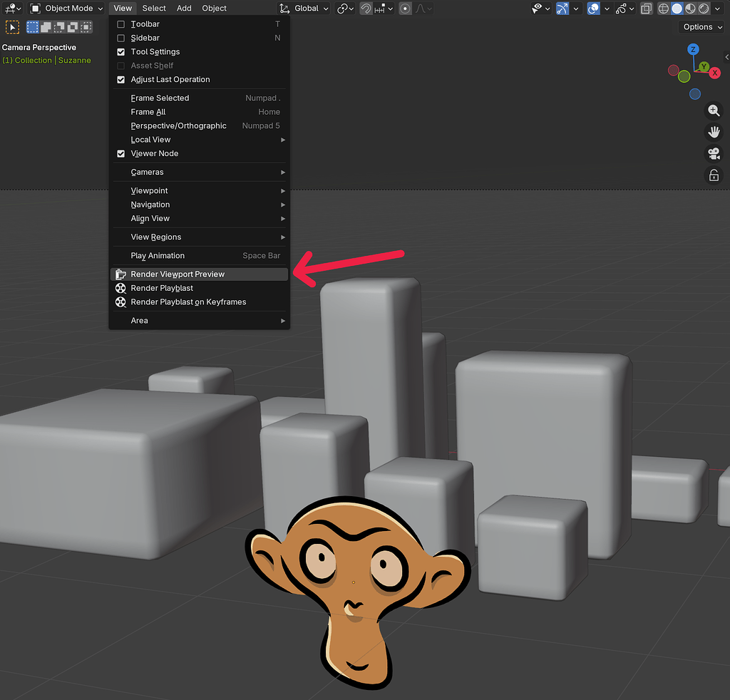This screenshot has width=730, height=700.
Task: Switch to Wireframe viewport shading
Action: (664, 9)
